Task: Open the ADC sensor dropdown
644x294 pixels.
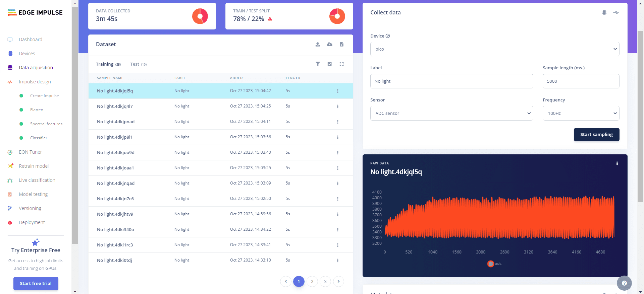Action: pyautogui.click(x=451, y=113)
